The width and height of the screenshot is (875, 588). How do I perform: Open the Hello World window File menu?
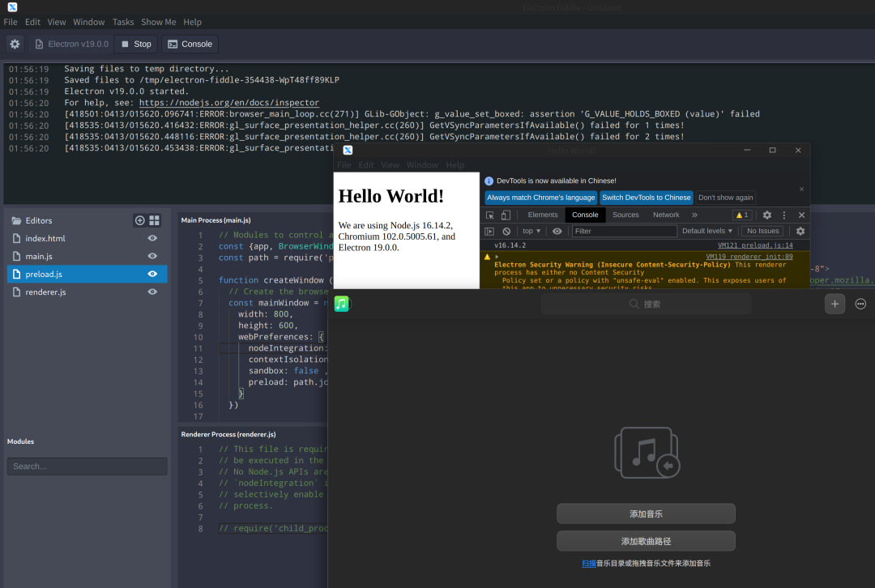[x=344, y=165]
